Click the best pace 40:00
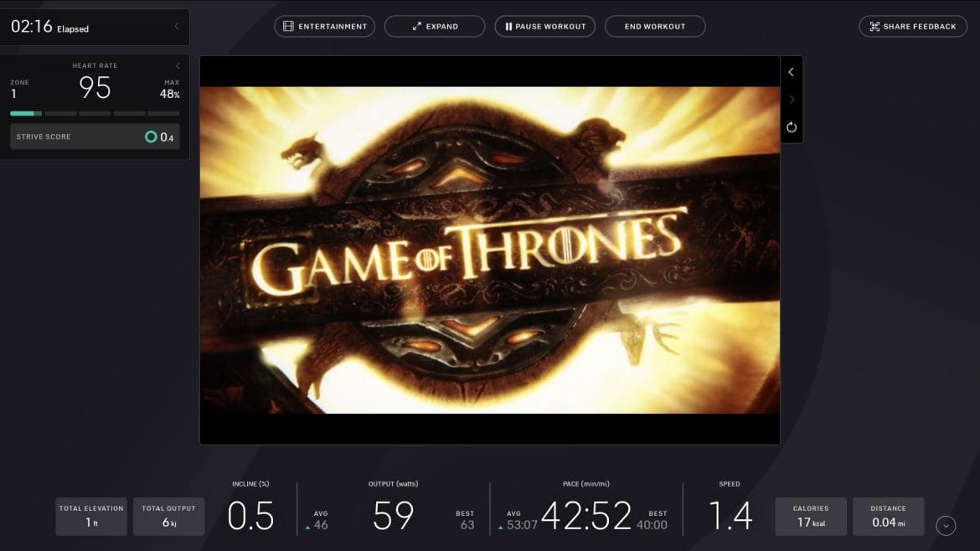 click(x=652, y=525)
